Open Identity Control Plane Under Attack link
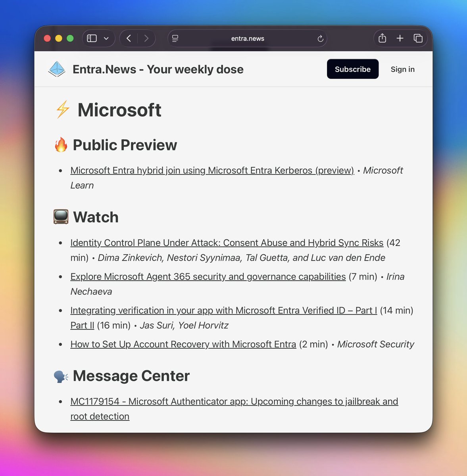The width and height of the screenshot is (467, 476). pos(227,243)
